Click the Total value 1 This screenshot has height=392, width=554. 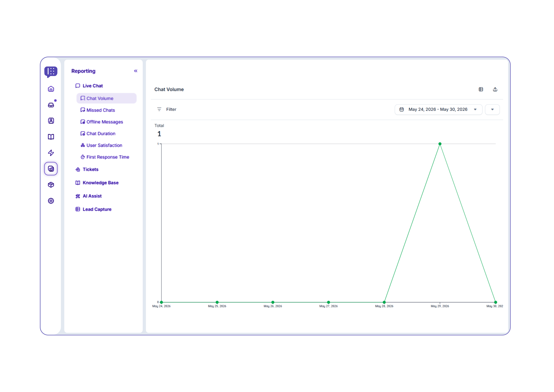point(159,134)
